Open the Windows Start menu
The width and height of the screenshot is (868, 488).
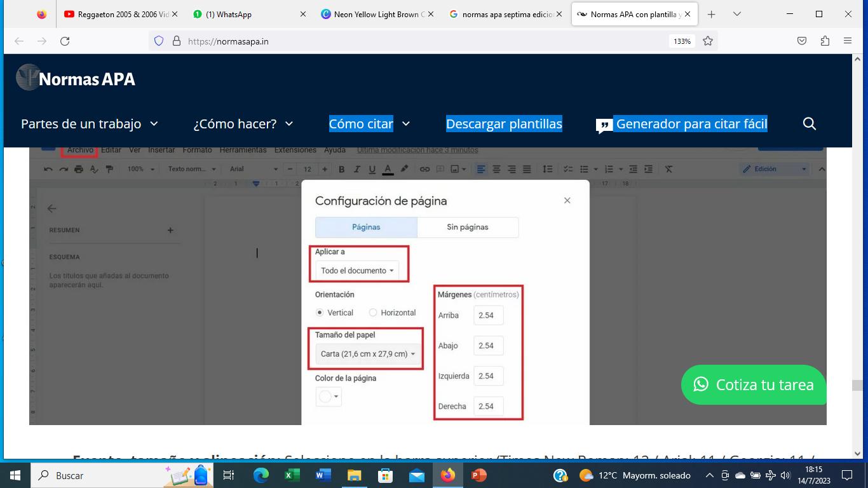[15, 475]
